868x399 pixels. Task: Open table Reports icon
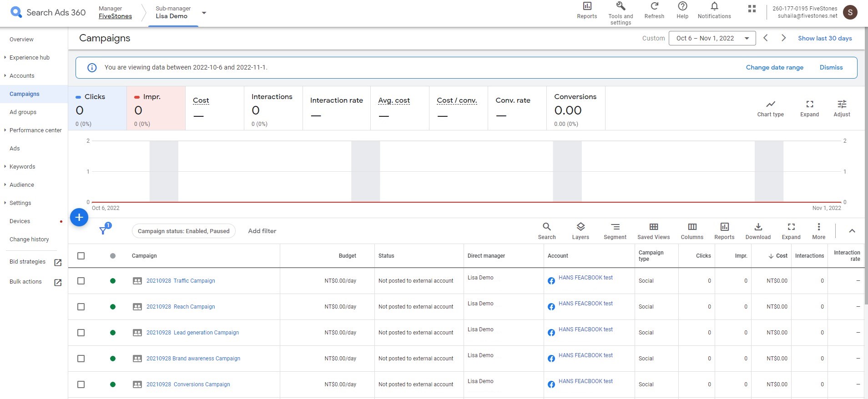pyautogui.click(x=724, y=231)
